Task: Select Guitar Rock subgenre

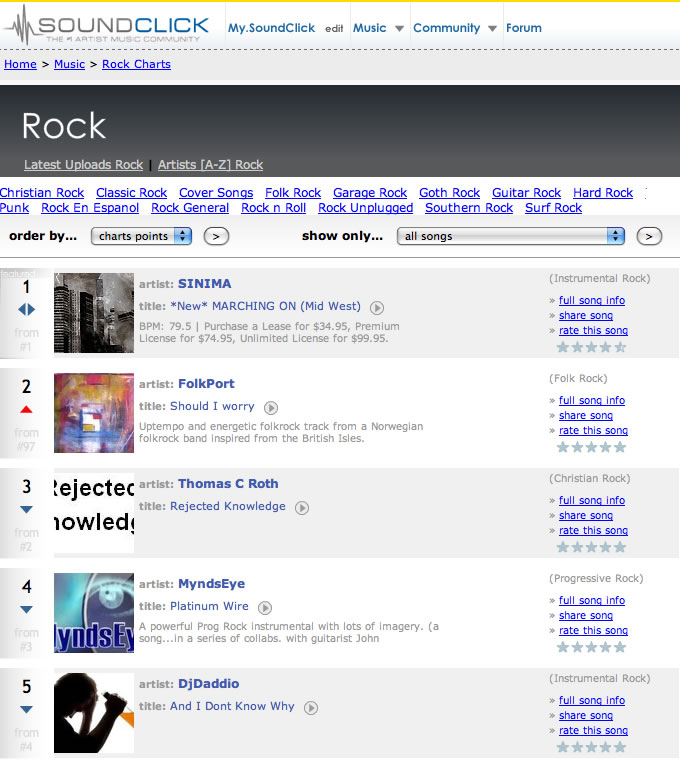Action: (x=527, y=193)
